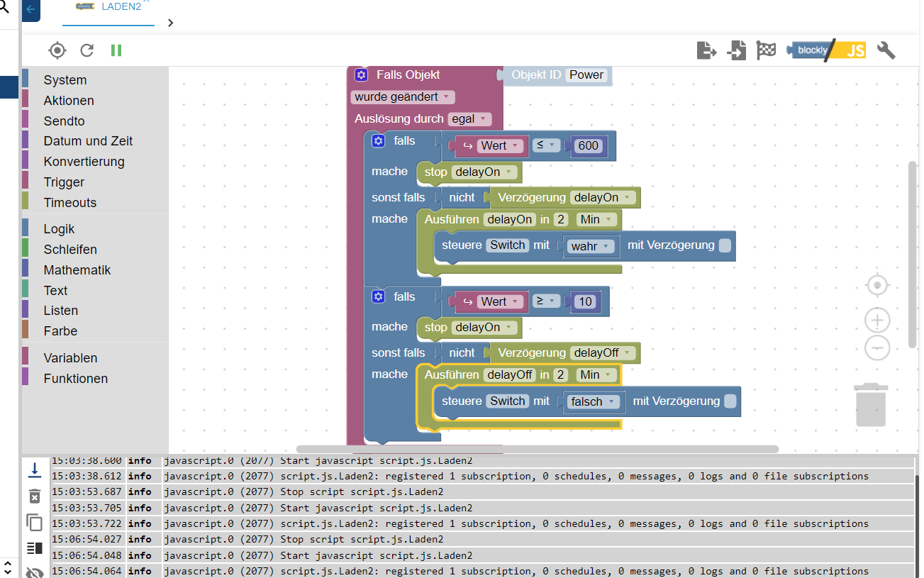Open the 'egal' trigger source dropdown

point(469,119)
